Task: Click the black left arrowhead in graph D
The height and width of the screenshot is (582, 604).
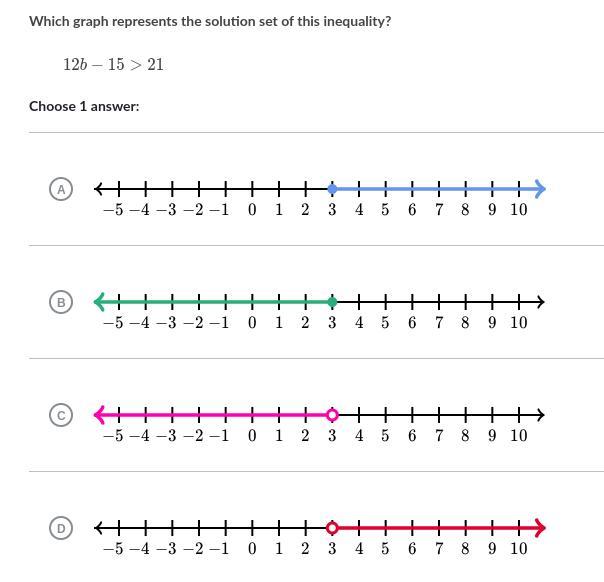Action: (99, 528)
